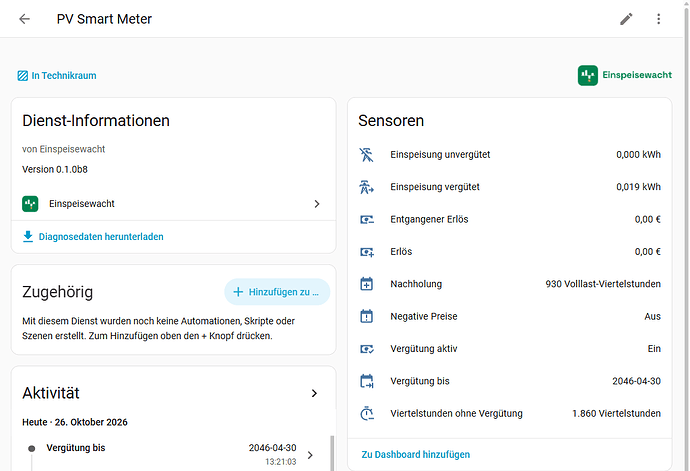Open the In Technikraum area link
Viewport: 690px width, 471px height.
coord(57,76)
